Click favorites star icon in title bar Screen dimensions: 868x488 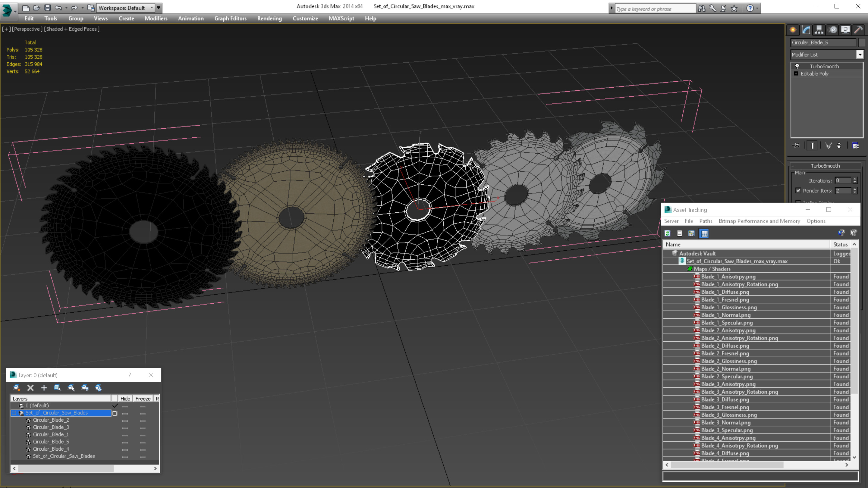(734, 8)
